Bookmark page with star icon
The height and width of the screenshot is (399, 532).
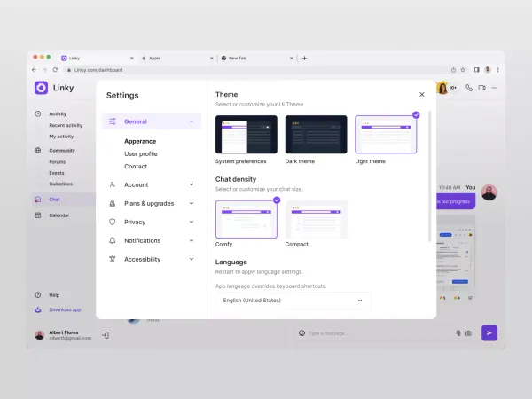[x=463, y=70]
